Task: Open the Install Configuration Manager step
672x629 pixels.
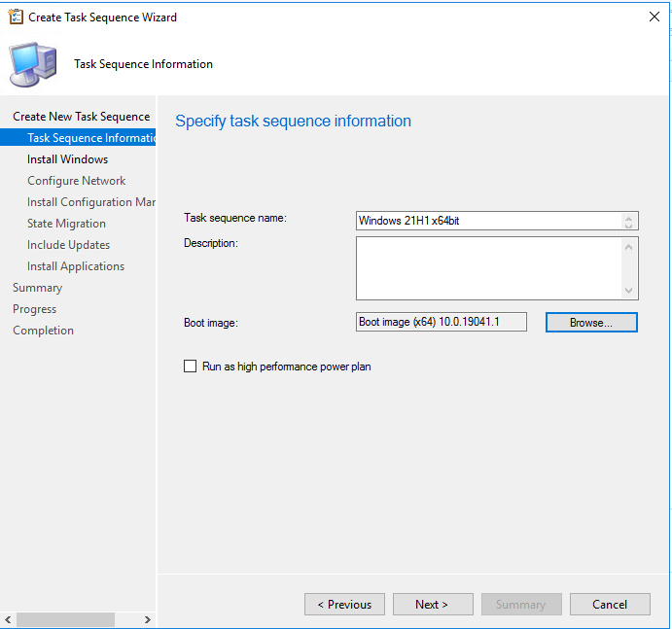Action: pyautogui.click(x=91, y=202)
